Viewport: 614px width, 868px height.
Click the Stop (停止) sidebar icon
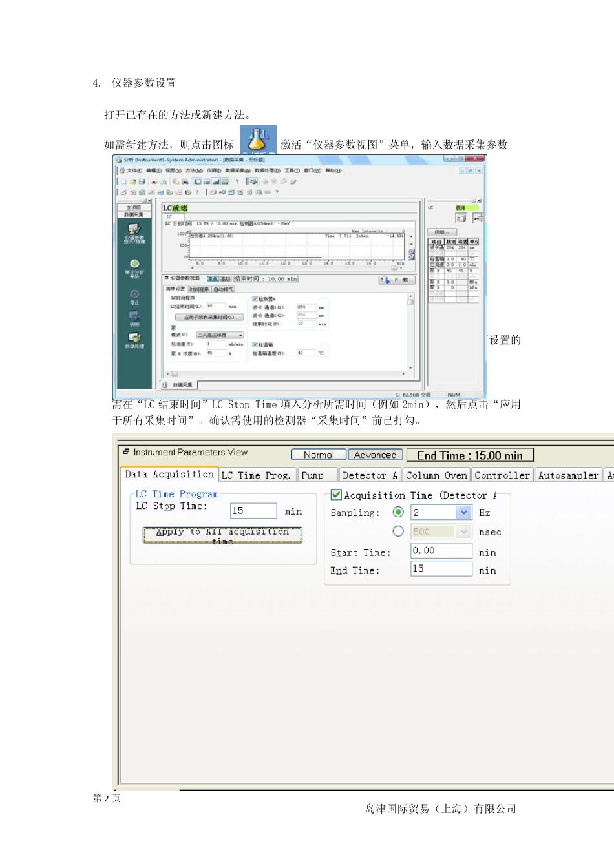click(x=134, y=294)
